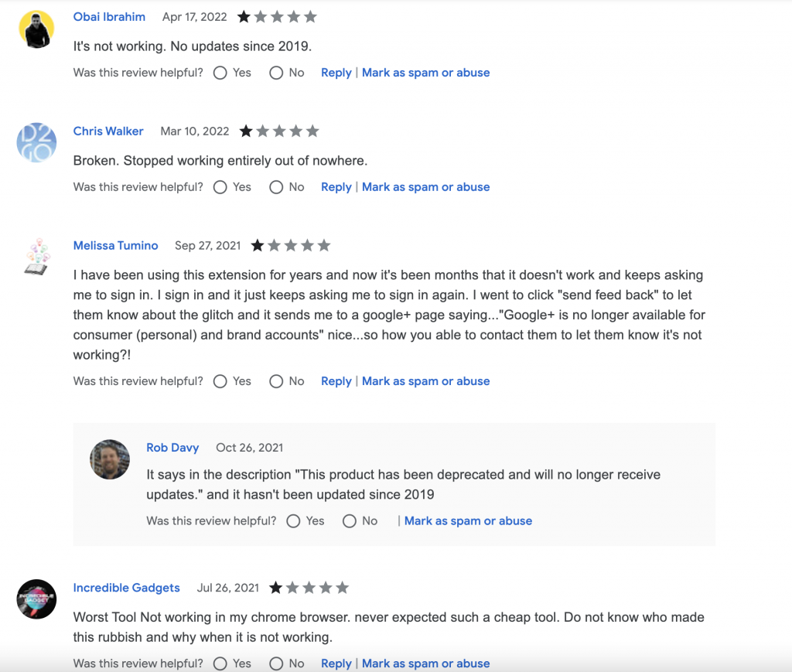Open Obai Ibrahim's reviewer profile link
The image size is (792, 672).
(109, 16)
